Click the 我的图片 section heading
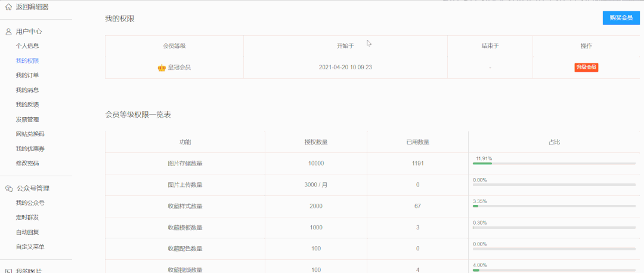 (29, 271)
